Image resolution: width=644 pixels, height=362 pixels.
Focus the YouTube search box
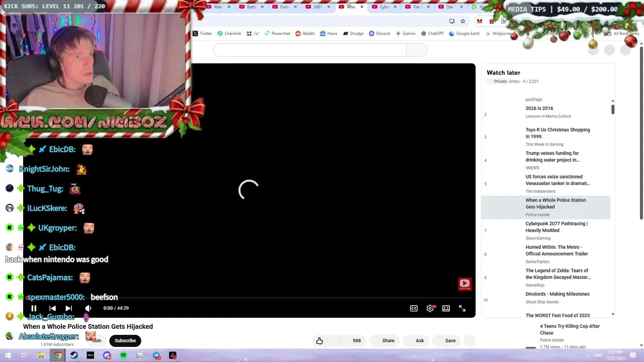(309, 50)
